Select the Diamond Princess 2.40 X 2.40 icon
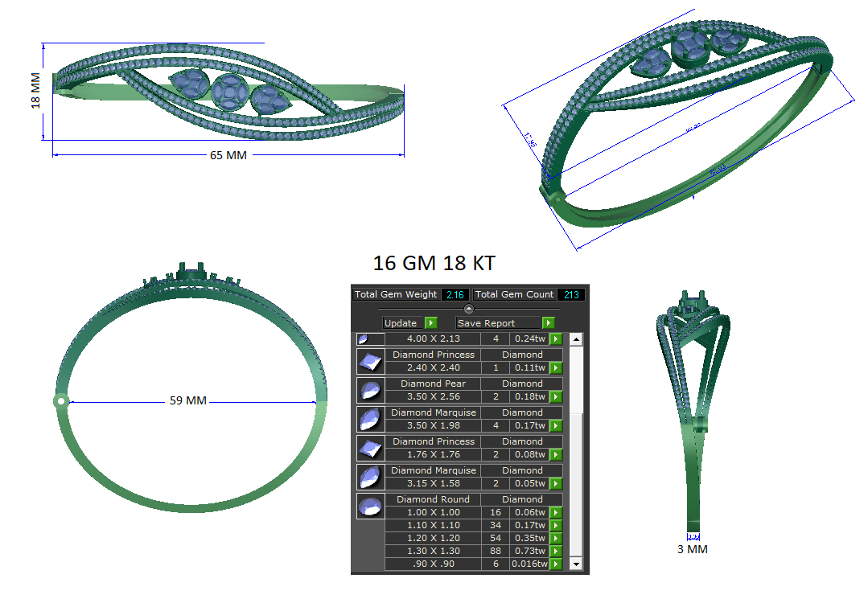Screen dimensions: 868x599 coord(370,361)
